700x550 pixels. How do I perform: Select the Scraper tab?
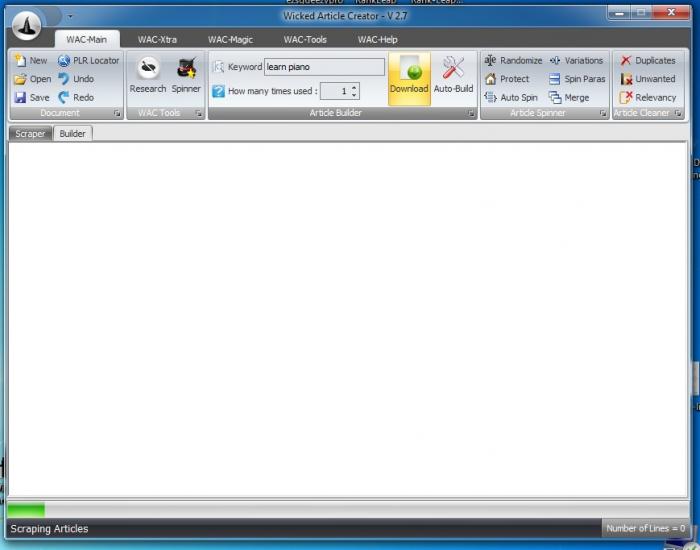tap(30, 133)
